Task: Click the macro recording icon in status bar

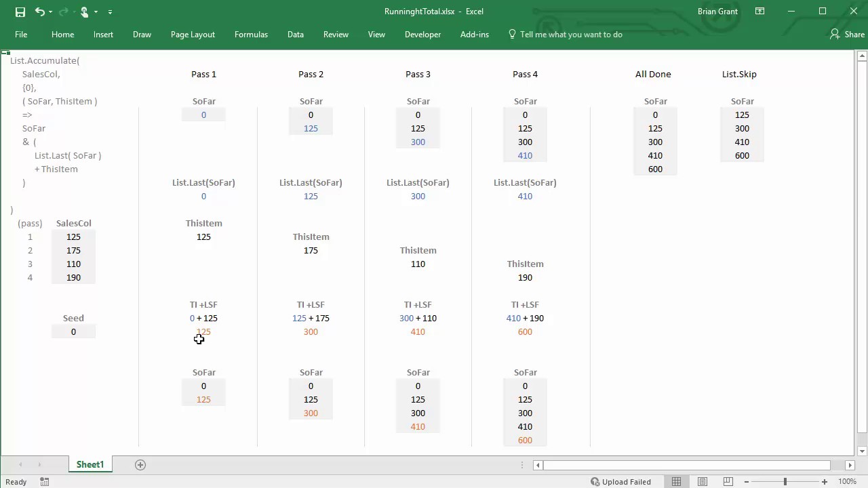Action: pyautogui.click(x=45, y=482)
